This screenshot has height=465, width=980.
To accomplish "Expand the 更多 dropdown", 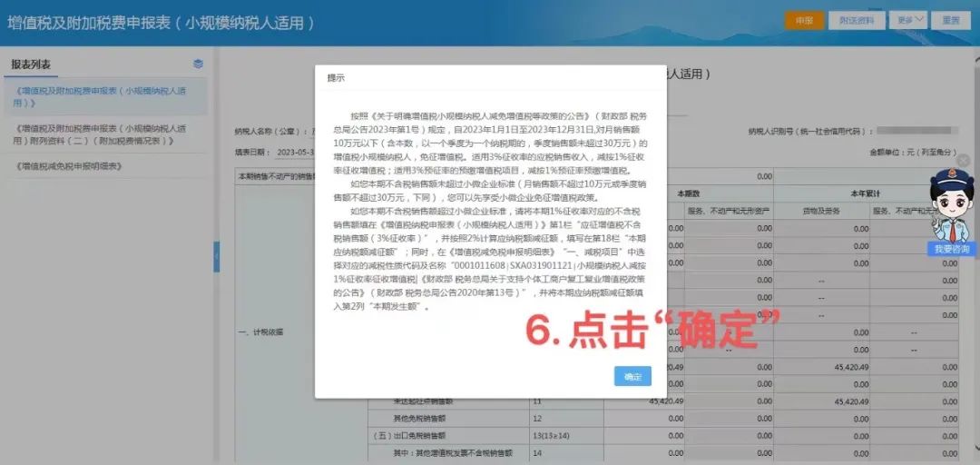I will pyautogui.click(x=908, y=20).
